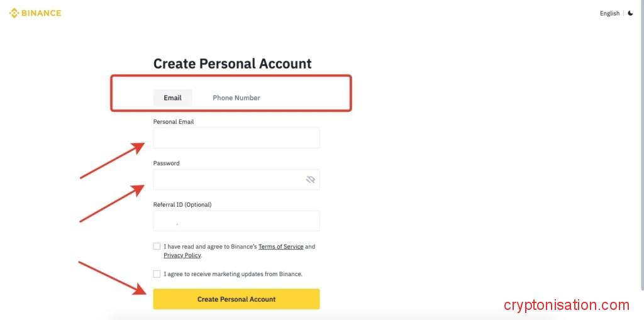644x320 pixels.
Task: Enable the marketing updates checkbox
Action: [157, 274]
